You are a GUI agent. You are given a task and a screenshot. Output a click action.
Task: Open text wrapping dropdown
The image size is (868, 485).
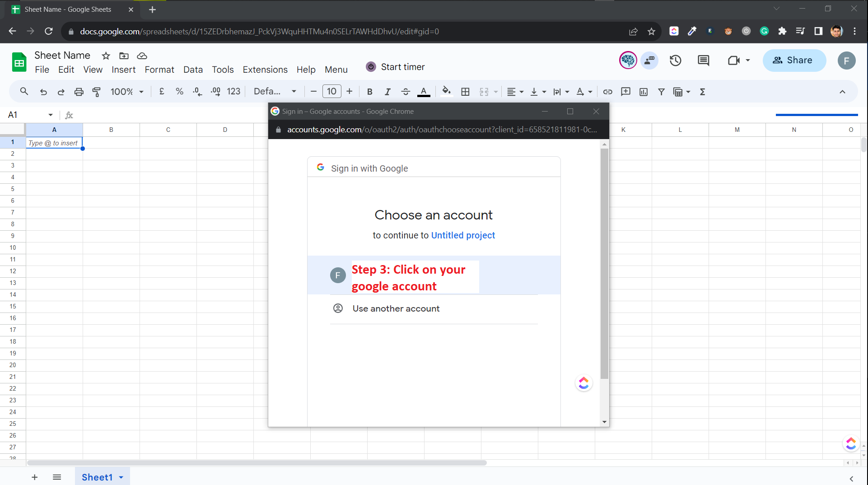pyautogui.click(x=561, y=92)
